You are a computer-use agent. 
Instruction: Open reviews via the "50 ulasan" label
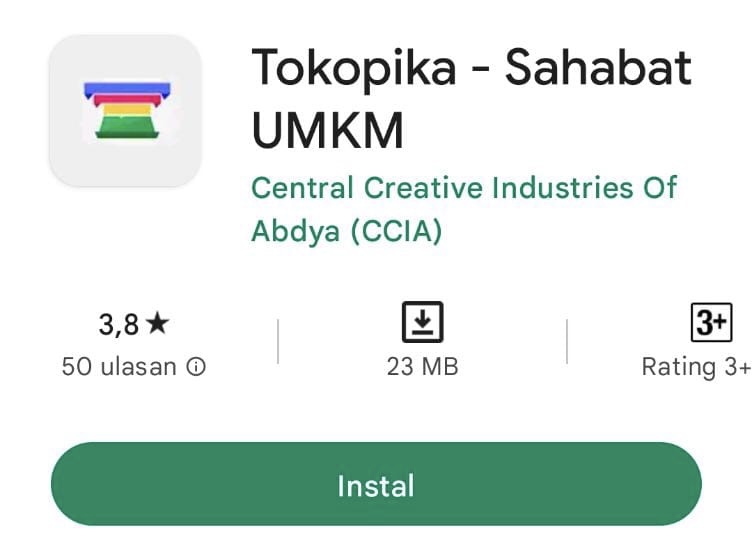tap(119, 367)
